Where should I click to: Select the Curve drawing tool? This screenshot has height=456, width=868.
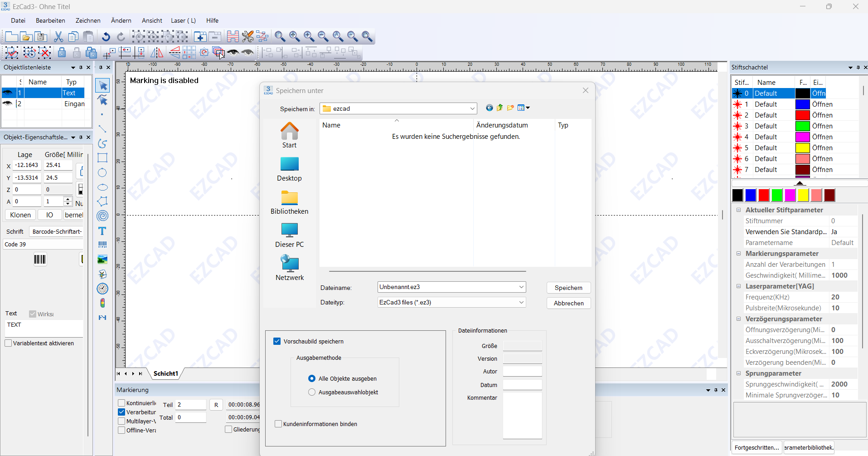click(103, 143)
